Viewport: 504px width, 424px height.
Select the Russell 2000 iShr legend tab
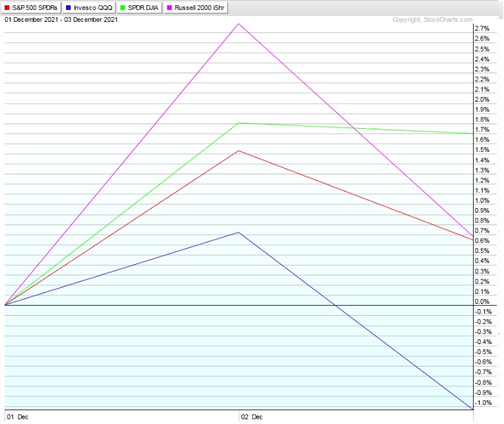[x=196, y=8]
